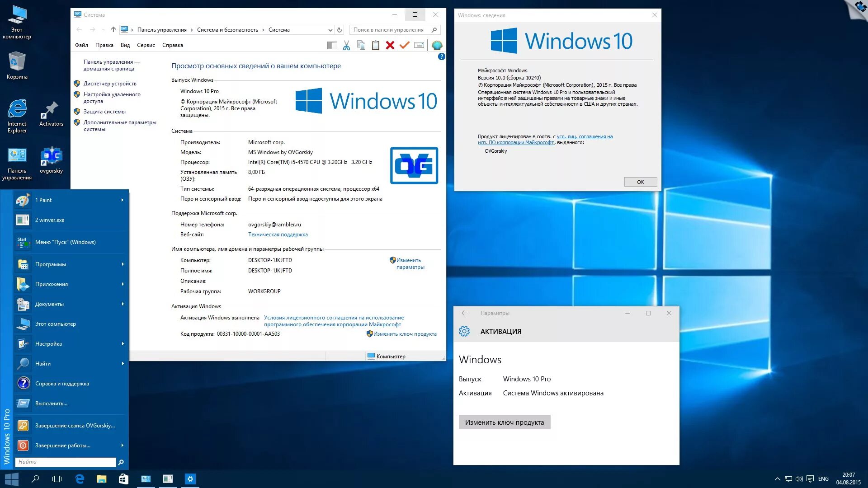Open Защита системы link
Viewport: 868px width, 488px height.
[x=104, y=112]
